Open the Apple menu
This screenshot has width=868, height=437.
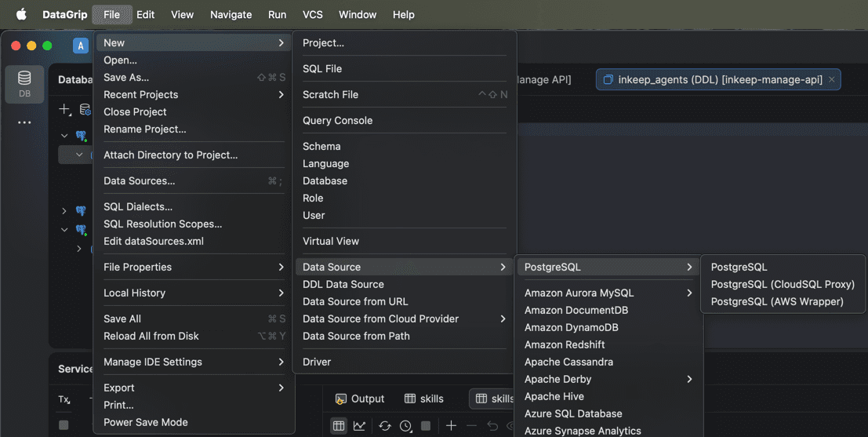21,14
